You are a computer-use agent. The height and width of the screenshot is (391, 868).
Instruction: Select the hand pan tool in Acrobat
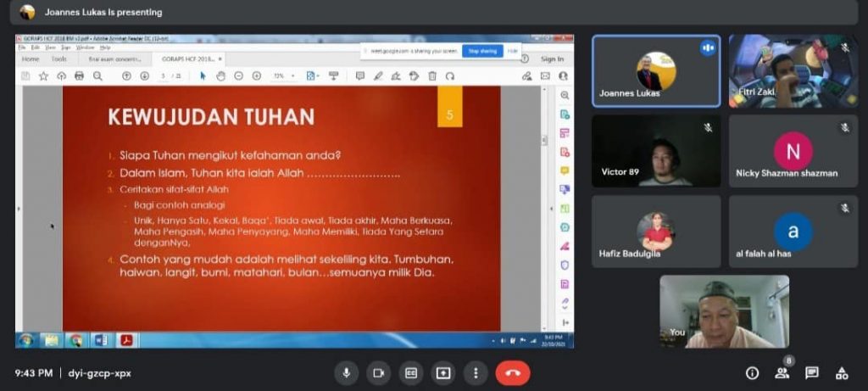coord(220,75)
